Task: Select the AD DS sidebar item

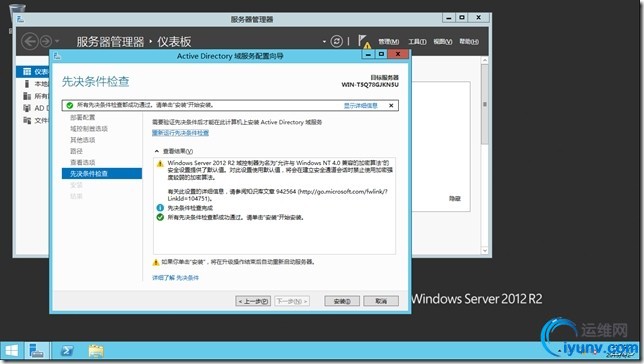Action: [x=35, y=108]
